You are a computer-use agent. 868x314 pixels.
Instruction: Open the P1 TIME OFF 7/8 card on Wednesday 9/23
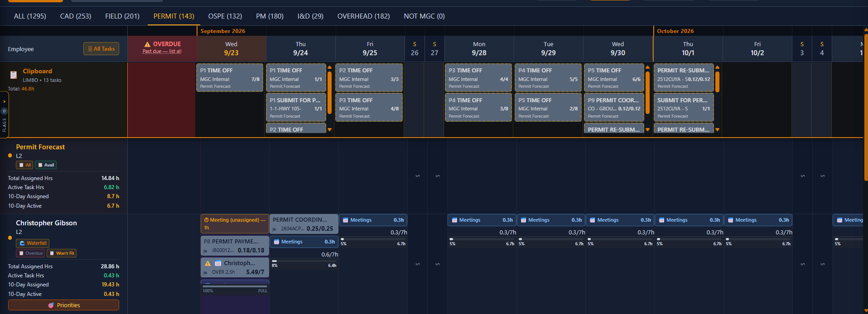point(230,78)
